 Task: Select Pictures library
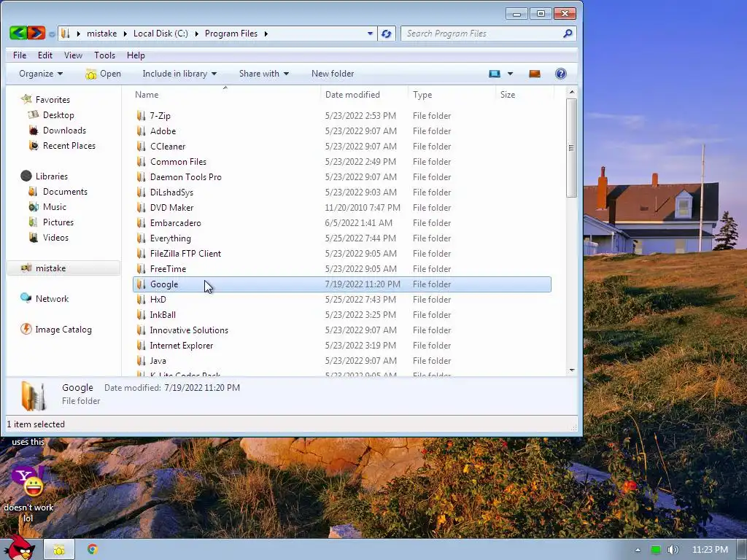58,222
